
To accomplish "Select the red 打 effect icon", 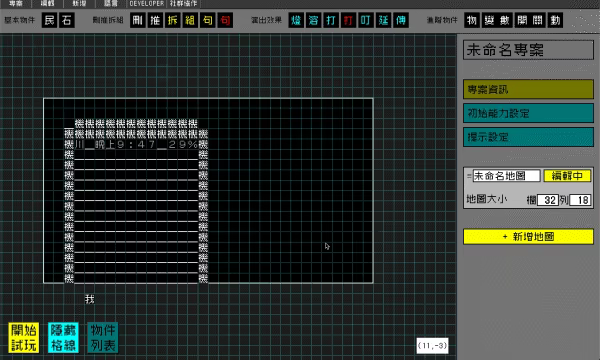I will 348,20.
